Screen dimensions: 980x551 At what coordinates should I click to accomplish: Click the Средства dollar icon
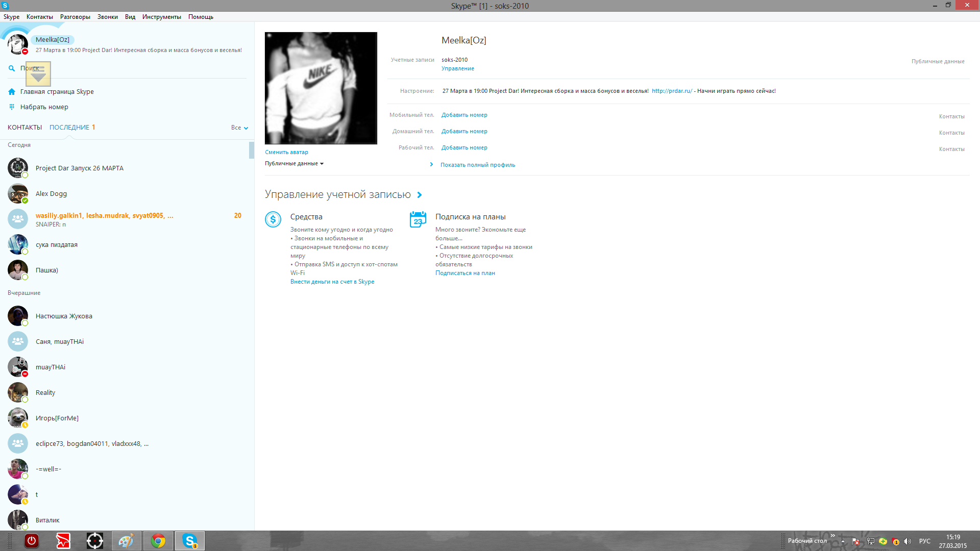pyautogui.click(x=273, y=219)
